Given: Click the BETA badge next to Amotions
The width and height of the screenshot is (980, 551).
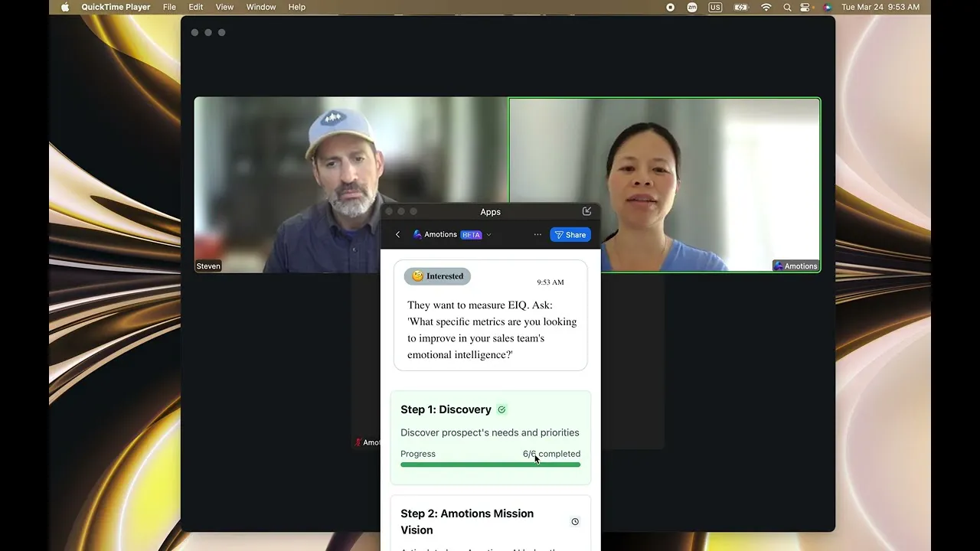Looking at the screenshot, I should tap(472, 235).
